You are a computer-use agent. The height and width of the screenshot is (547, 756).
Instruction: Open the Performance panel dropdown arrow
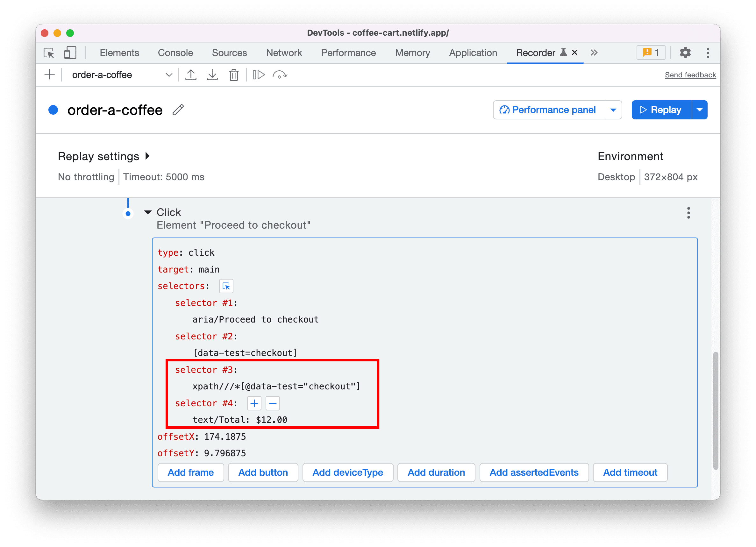point(614,109)
